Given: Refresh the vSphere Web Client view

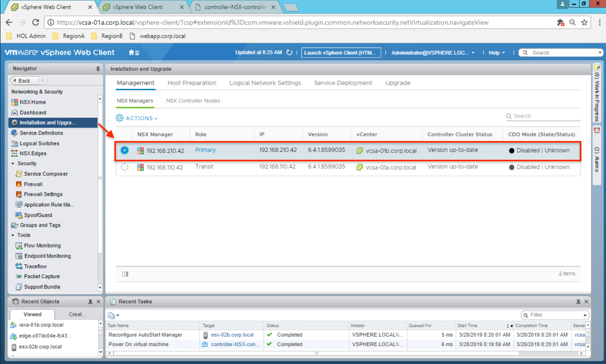Looking at the screenshot, I should pyautogui.click(x=289, y=53).
